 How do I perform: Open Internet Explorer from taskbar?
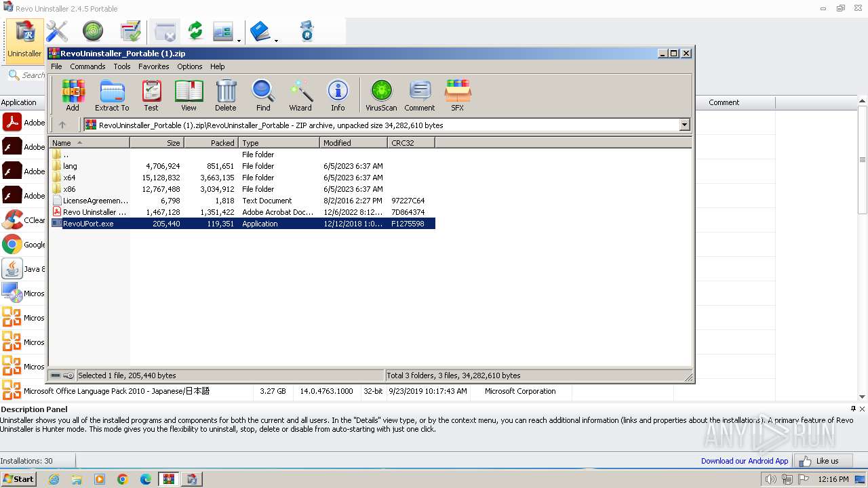click(x=54, y=479)
